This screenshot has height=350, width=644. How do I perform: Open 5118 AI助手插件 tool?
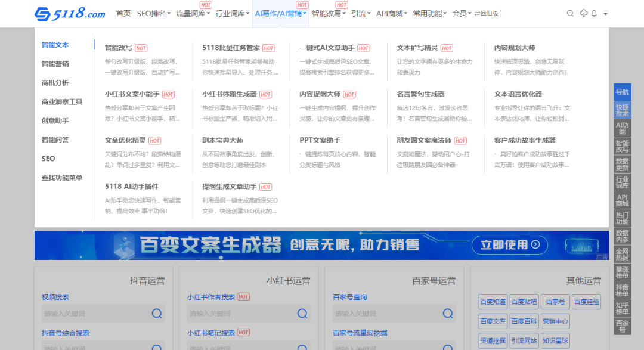click(131, 187)
